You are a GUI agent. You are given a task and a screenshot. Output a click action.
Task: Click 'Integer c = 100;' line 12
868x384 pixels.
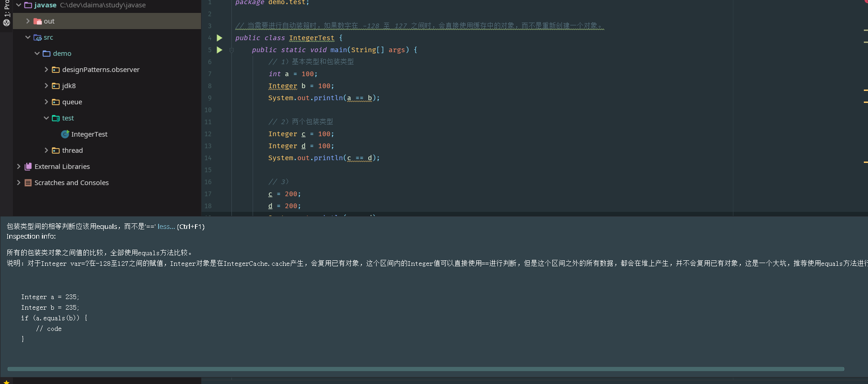301,134
